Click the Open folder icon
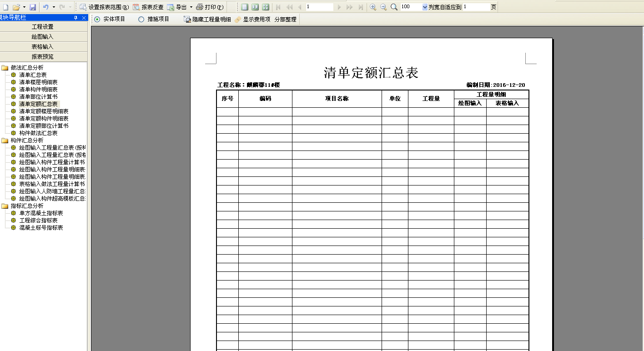This screenshot has height=351, width=644. pyautogui.click(x=16, y=7)
